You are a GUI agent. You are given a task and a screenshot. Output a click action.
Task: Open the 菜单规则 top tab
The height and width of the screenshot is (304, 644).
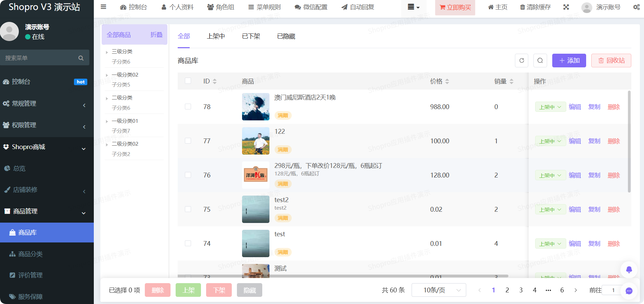tap(264, 7)
